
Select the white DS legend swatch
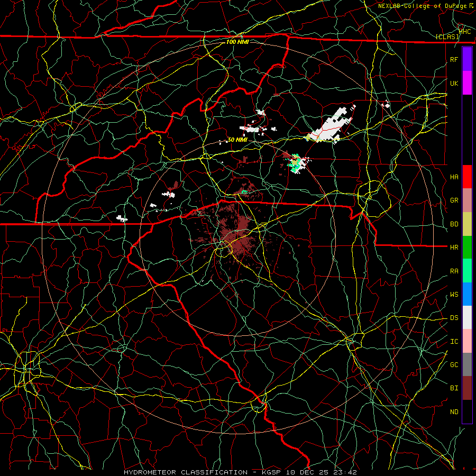(467, 317)
